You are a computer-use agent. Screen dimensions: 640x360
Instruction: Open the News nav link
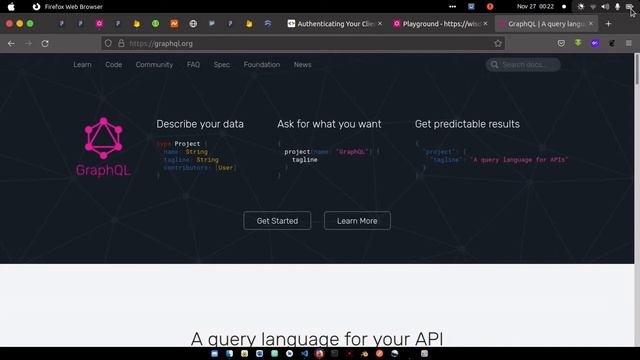pyautogui.click(x=302, y=64)
